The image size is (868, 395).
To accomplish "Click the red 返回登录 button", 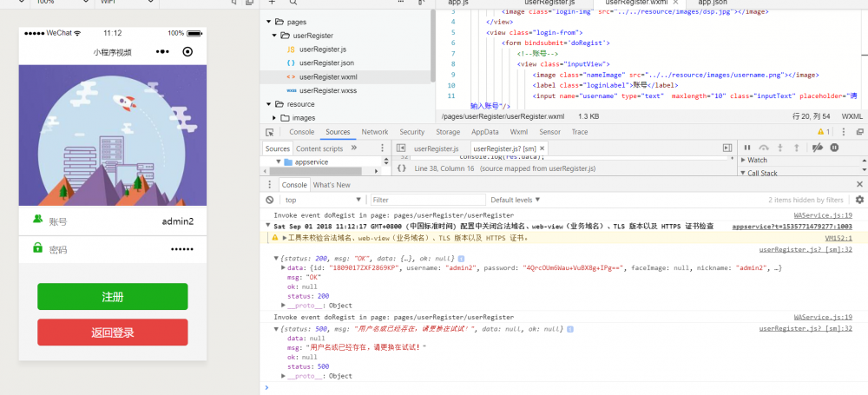I will tap(112, 332).
